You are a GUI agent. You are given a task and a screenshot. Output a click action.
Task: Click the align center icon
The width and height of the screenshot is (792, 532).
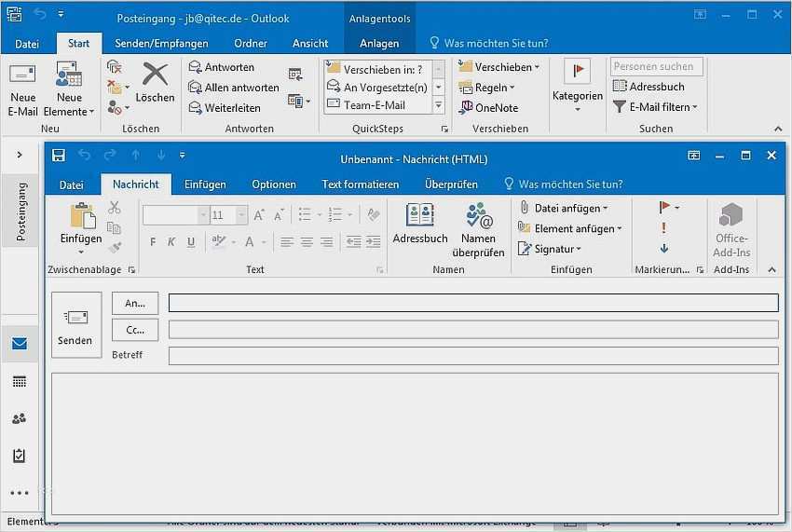(307, 242)
